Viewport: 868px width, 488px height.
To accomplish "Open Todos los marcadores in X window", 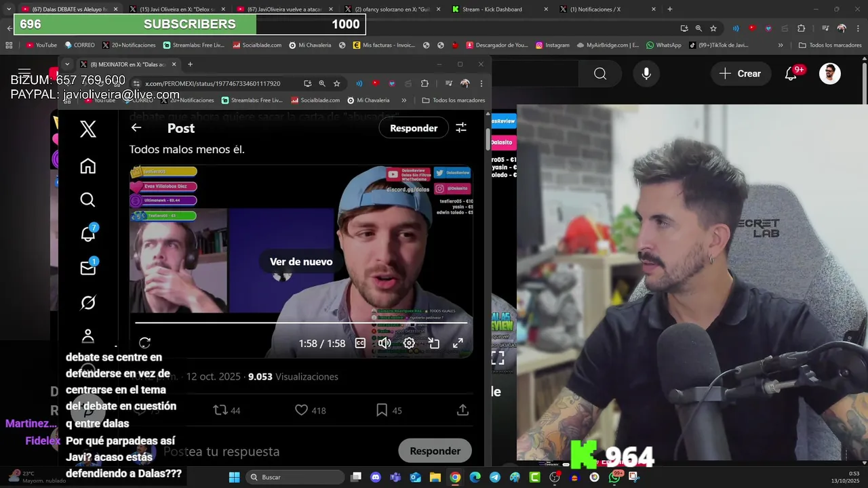I will [x=453, y=100].
